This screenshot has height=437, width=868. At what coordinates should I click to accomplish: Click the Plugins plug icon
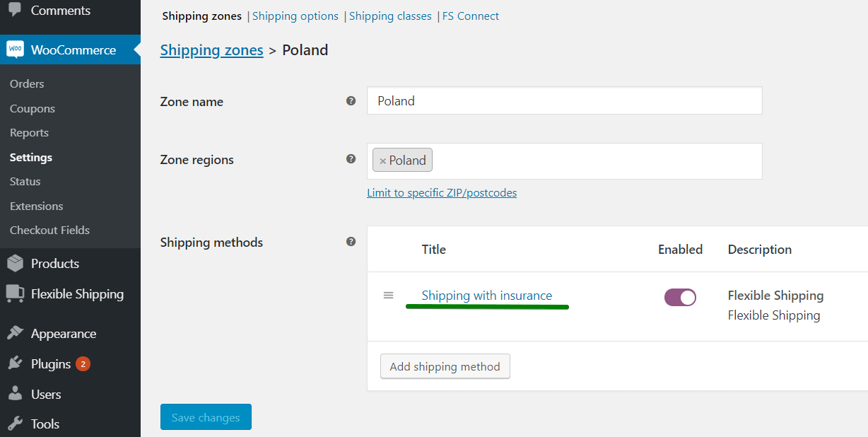[x=15, y=363]
